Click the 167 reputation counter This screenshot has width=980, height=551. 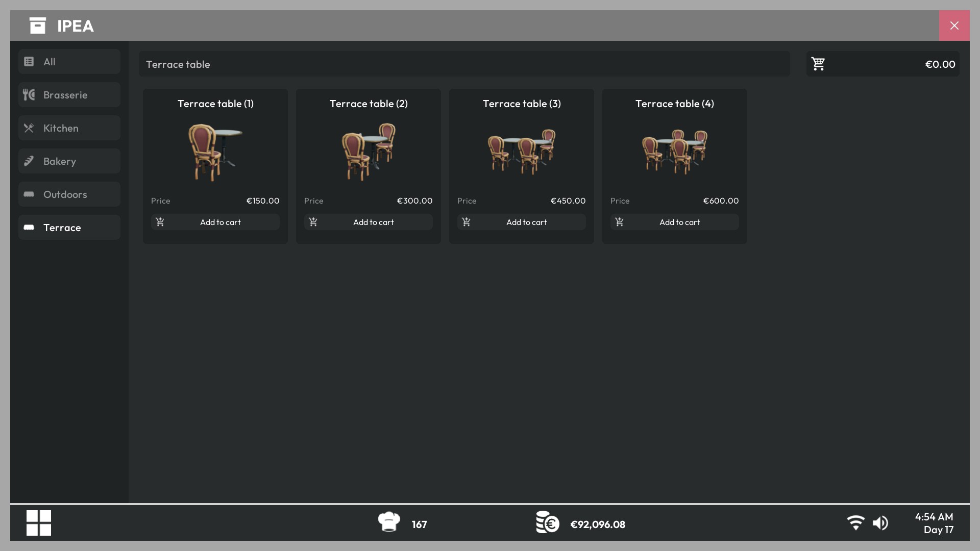pyautogui.click(x=419, y=524)
